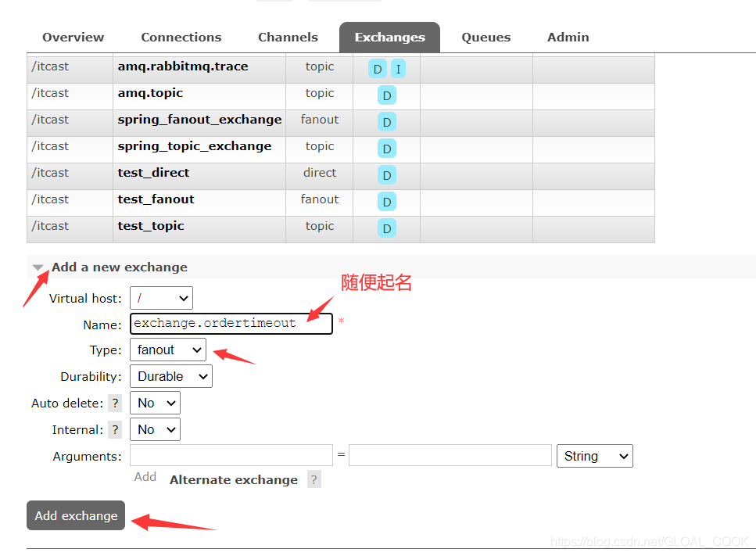The width and height of the screenshot is (756, 556).
Task: Click the Alternate exchange argument link
Action: click(x=233, y=480)
